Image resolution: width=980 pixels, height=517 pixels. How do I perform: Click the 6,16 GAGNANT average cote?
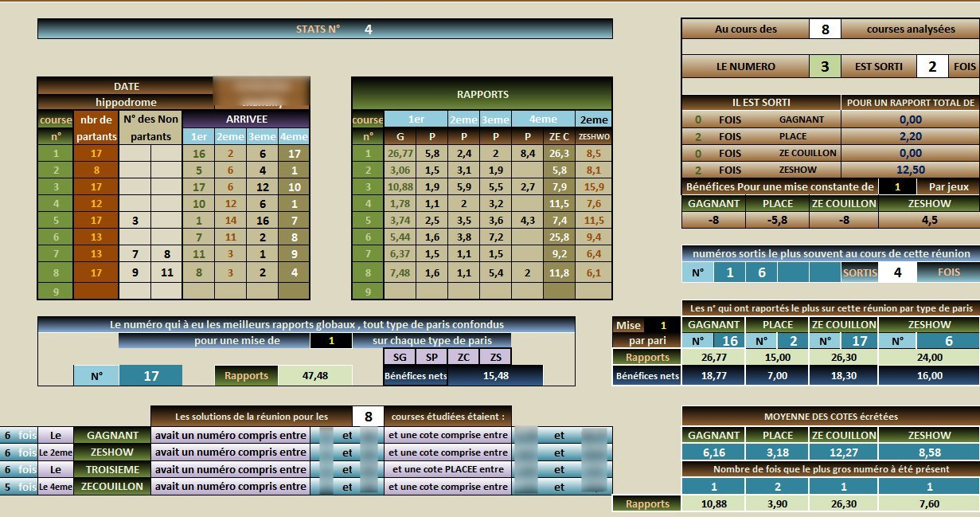click(x=713, y=452)
